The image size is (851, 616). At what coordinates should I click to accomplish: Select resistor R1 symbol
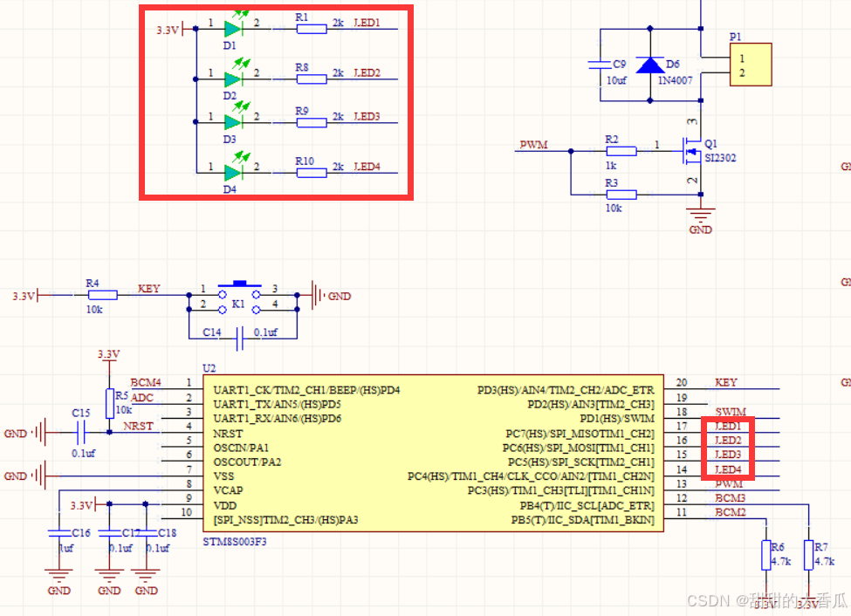tap(312, 29)
